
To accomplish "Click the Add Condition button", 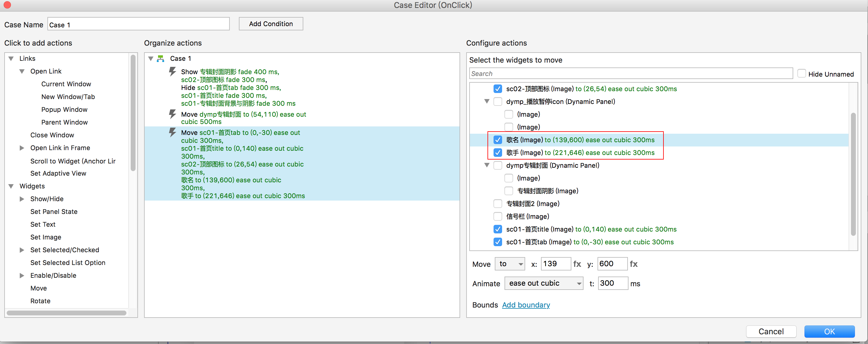I will pyautogui.click(x=270, y=24).
